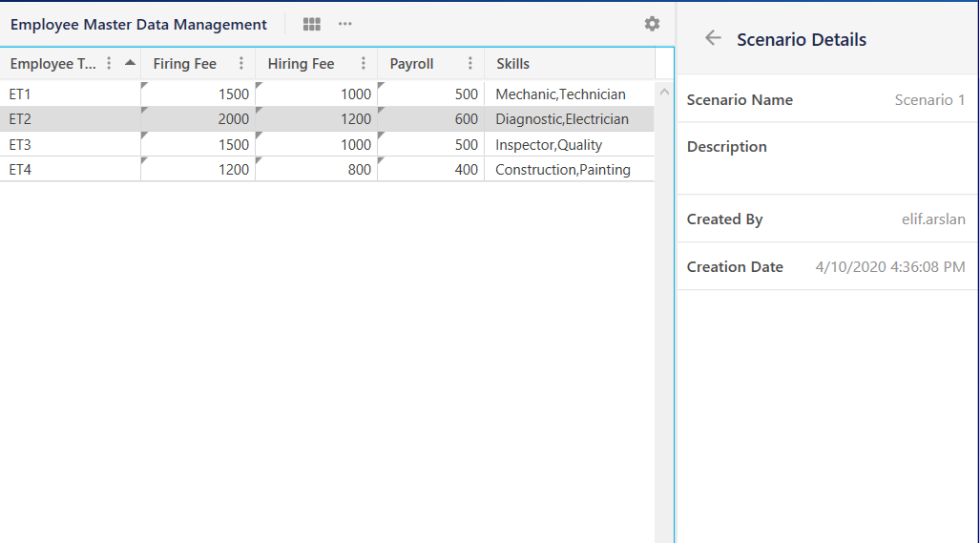The width and height of the screenshot is (980, 543).
Task: Sort by Payroll column header
Action: point(411,64)
